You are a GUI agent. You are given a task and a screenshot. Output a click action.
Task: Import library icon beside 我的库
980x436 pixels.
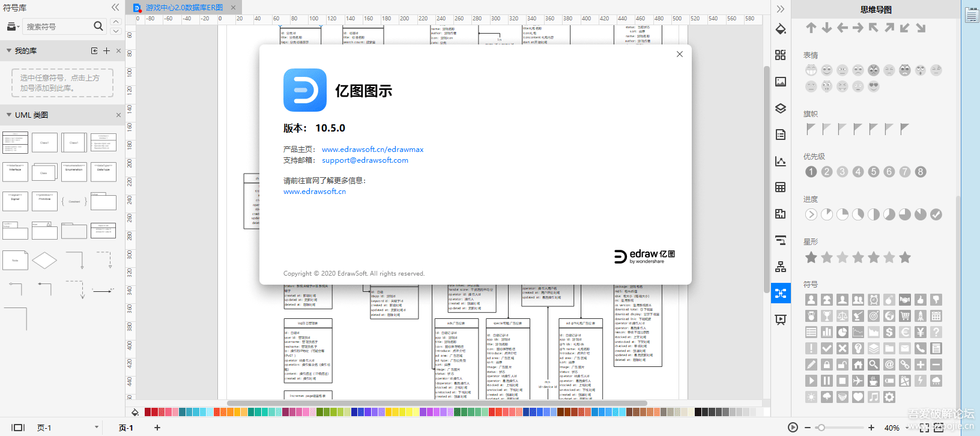(94, 51)
